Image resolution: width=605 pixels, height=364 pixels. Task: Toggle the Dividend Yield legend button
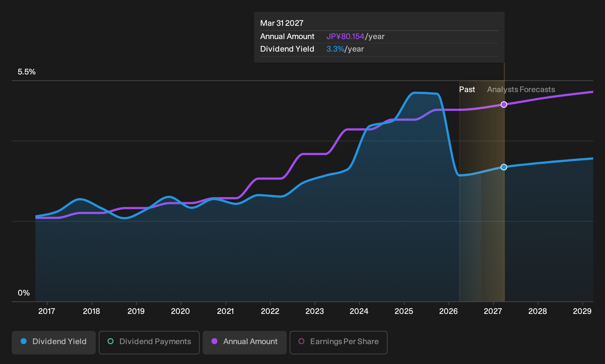53,342
